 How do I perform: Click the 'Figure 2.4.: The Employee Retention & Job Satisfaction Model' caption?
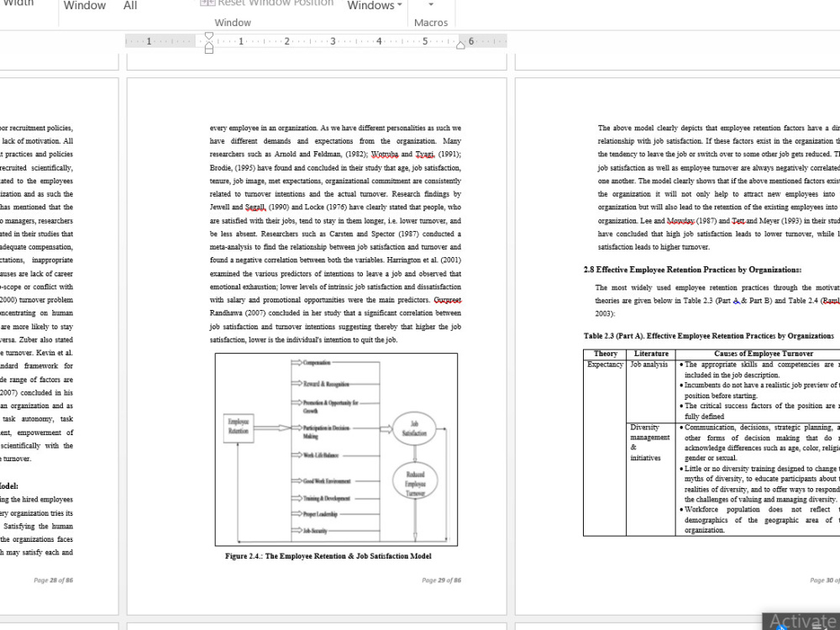tap(328, 556)
